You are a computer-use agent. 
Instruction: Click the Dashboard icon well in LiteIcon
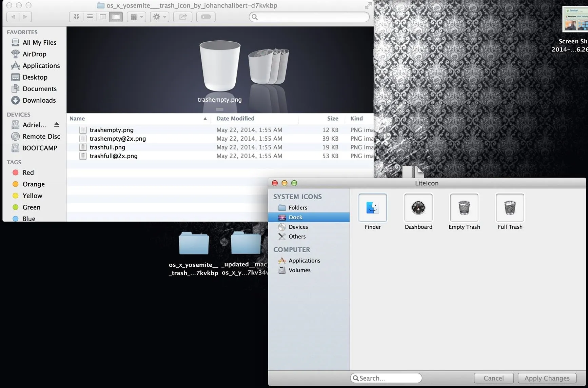(418, 207)
